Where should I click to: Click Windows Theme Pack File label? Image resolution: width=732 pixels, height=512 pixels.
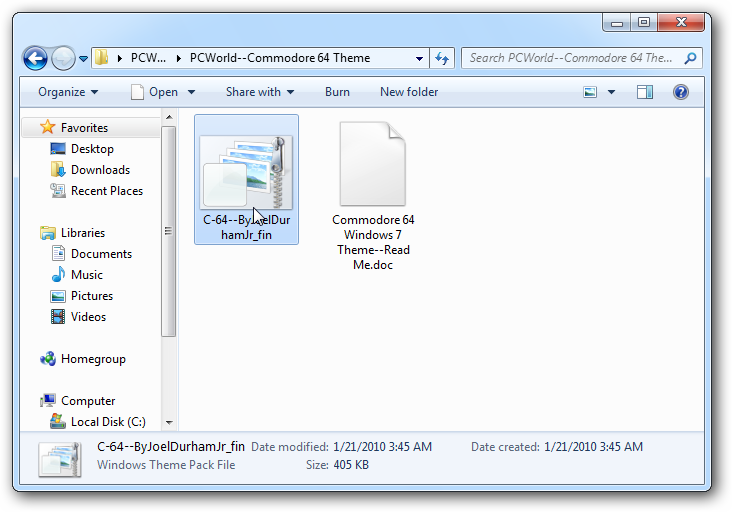(166, 465)
